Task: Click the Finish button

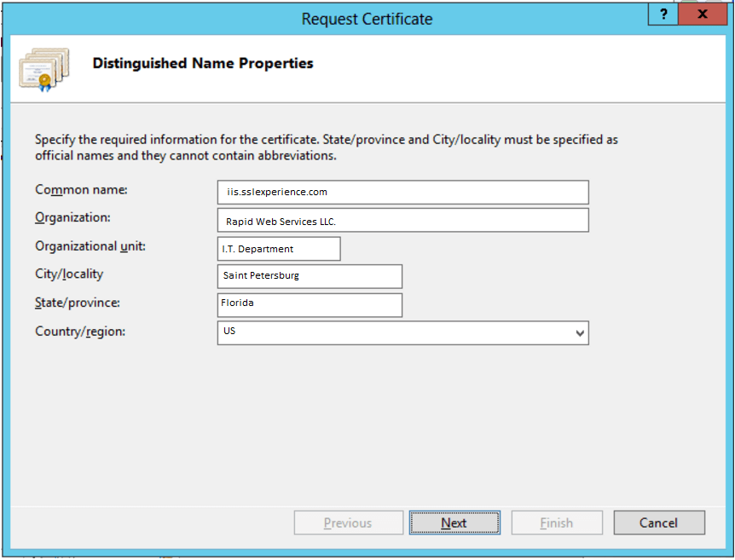Action: tap(556, 523)
